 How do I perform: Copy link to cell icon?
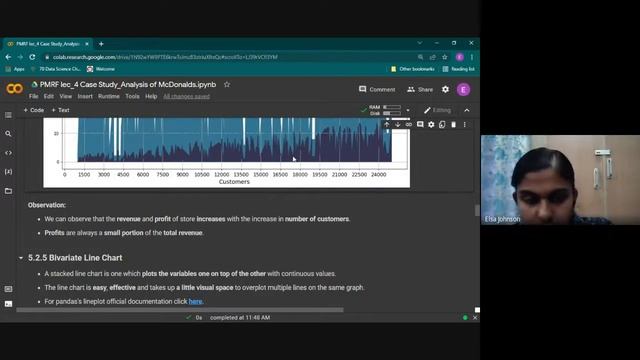(x=409, y=124)
